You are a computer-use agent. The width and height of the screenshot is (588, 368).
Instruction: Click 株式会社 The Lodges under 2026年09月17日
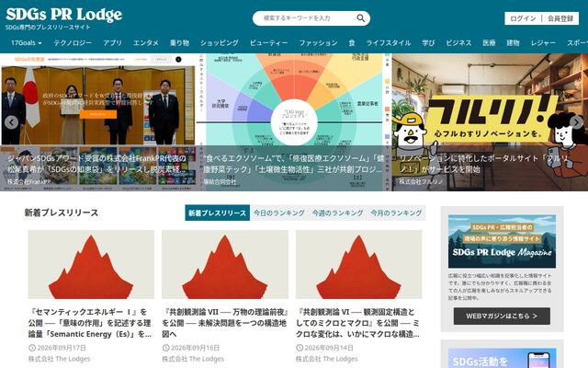59,359
